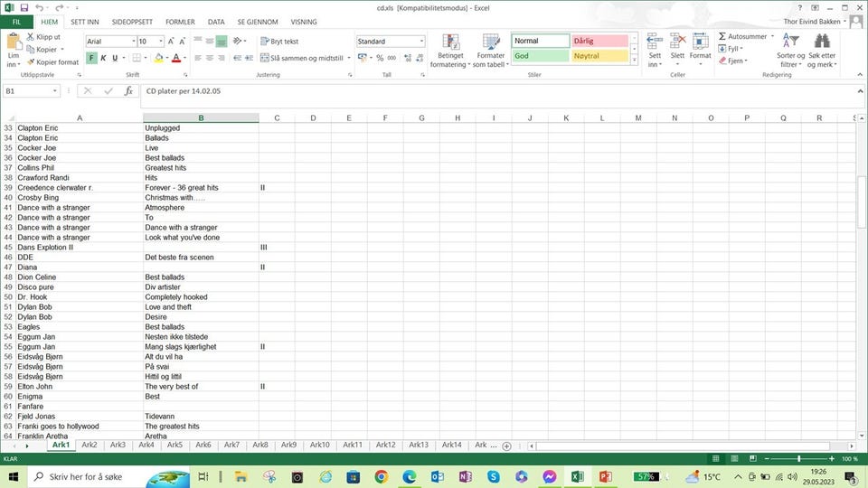Viewport: 868px width, 488px height.
Task: Switch to the SIDEOPPSETT ribbon tab
Action: 132,22
